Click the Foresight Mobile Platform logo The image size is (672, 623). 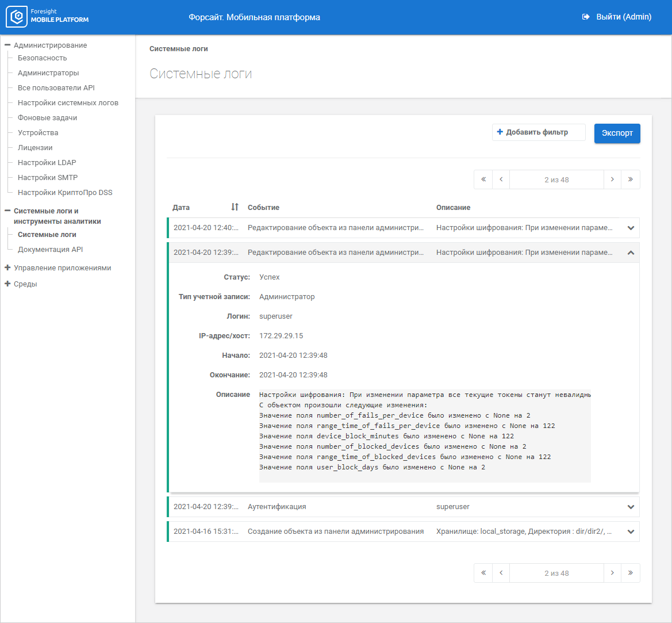tap(48, 17)
